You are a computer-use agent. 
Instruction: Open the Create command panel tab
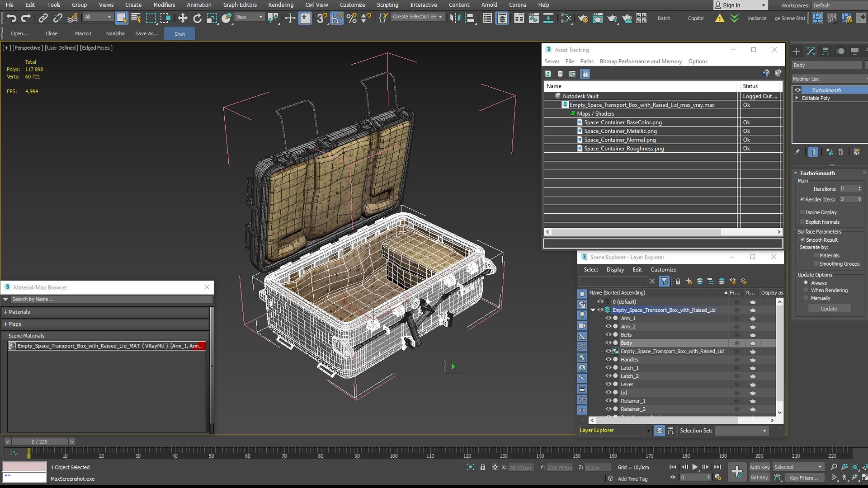coord(797,51)
